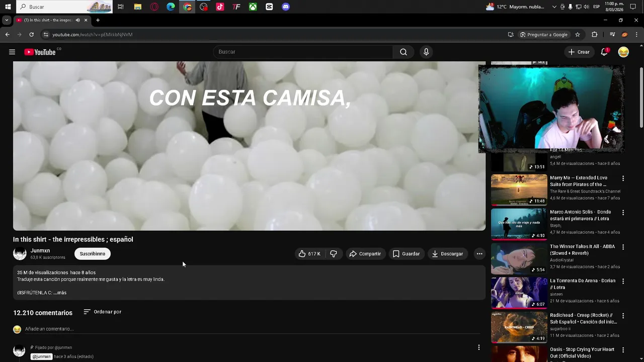
Task: Click the Añade un comentario field
Action: coord(253,329)
